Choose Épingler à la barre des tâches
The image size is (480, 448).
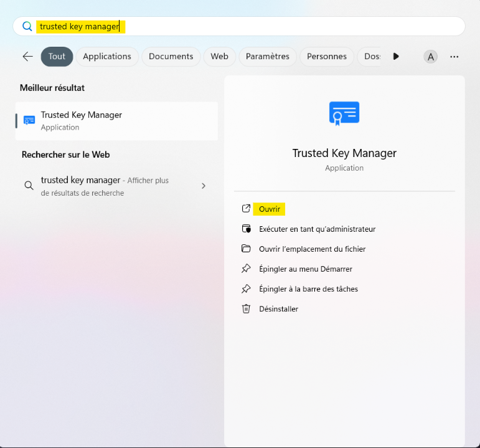[x=308, y=288]
